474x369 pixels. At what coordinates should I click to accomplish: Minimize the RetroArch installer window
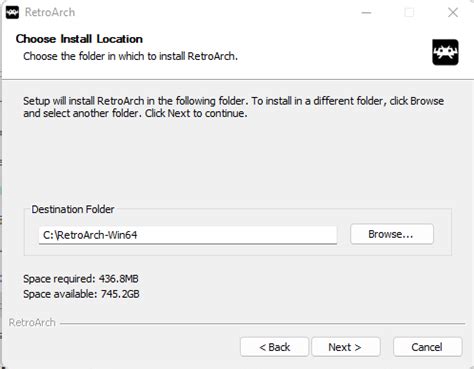pos(366,13)
